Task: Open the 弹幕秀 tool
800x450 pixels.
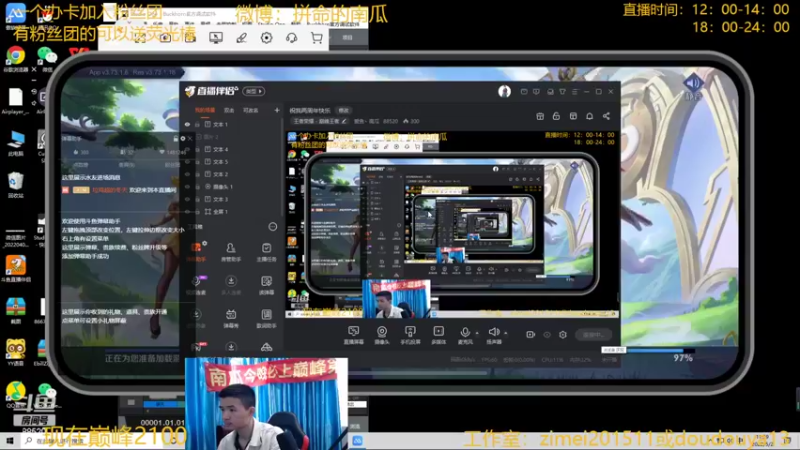Action: (x=231, y=318)
